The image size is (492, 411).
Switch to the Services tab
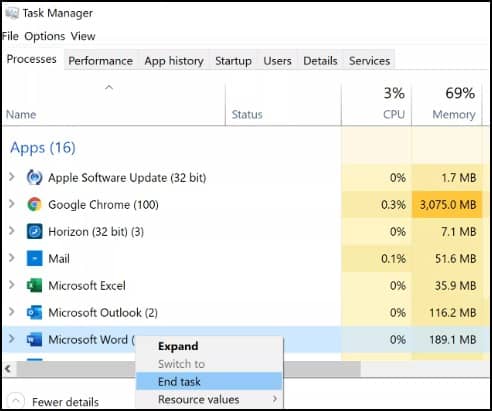point(369,61)
